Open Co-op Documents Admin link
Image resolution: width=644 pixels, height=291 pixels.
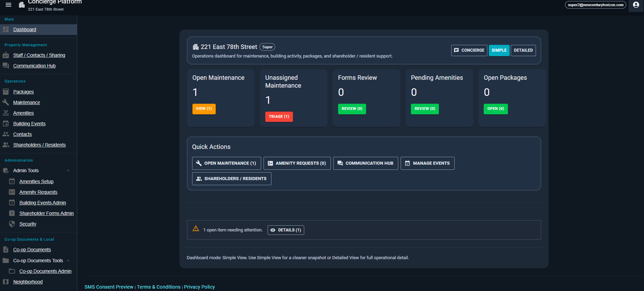[x=45, y=271]
